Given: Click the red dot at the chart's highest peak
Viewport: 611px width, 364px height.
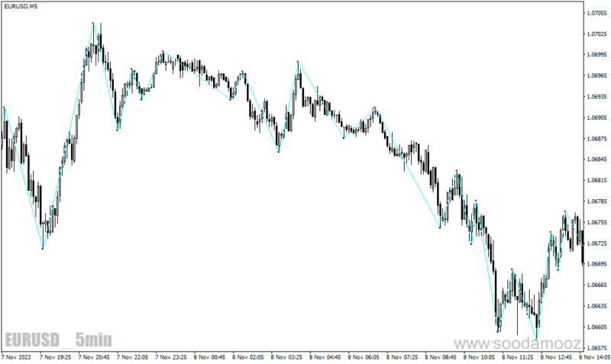Looking at the screenshot, I should 93,24.
